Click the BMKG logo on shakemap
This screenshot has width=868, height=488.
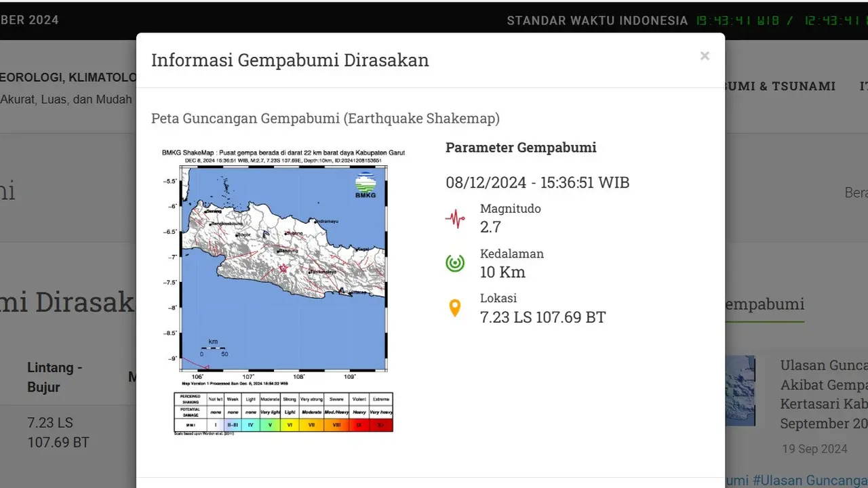[366, 186]
